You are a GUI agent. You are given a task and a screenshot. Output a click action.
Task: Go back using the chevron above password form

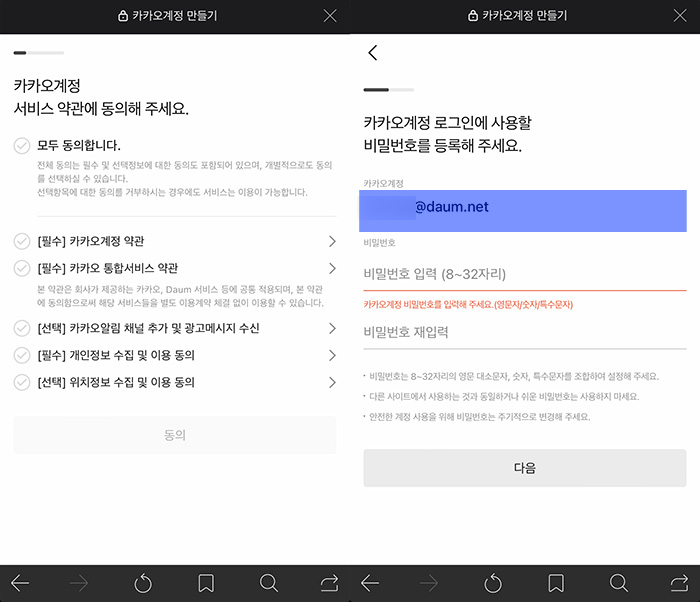(x=373, y=53)
